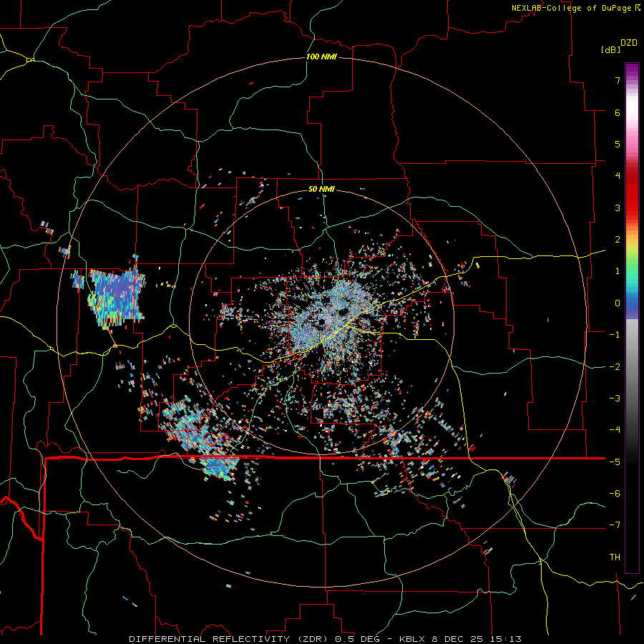644x644 pixels.
Task: Click the "-1" value on the color scale
Action: coord(615,335)
